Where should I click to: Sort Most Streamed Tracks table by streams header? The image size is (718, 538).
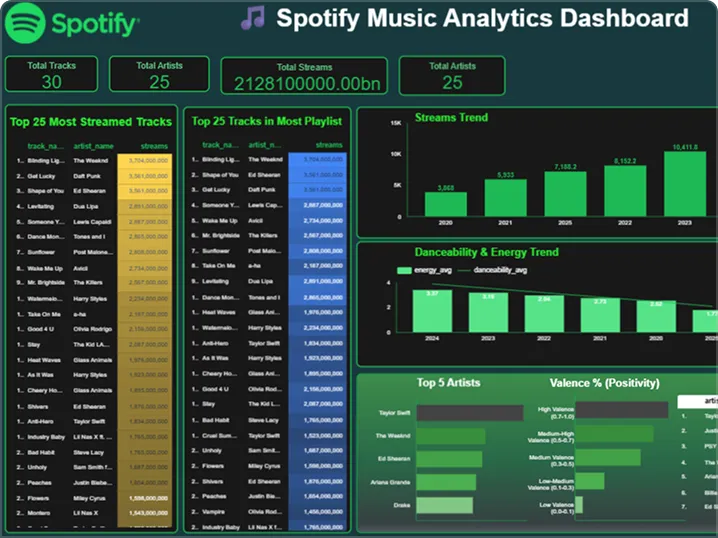(x=154, y=146)
